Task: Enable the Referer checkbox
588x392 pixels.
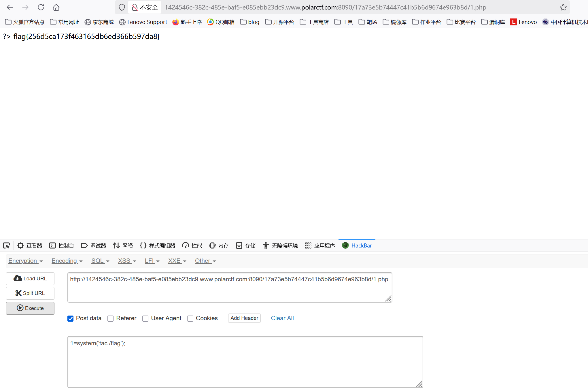Action: tap(110, 318)
